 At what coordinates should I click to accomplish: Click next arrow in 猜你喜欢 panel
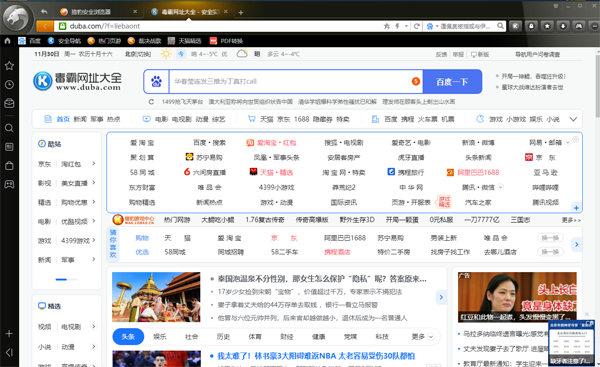click(x=577, y=244)
